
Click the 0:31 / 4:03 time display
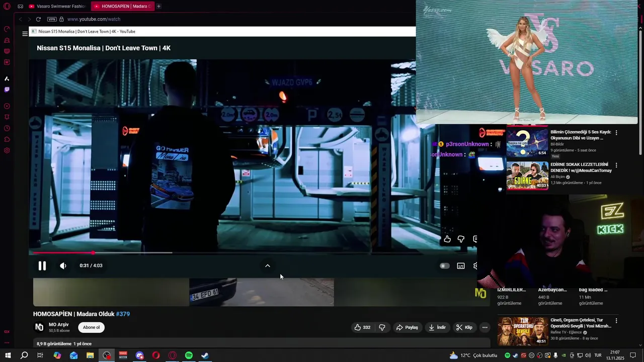click(x=91, y=265)
